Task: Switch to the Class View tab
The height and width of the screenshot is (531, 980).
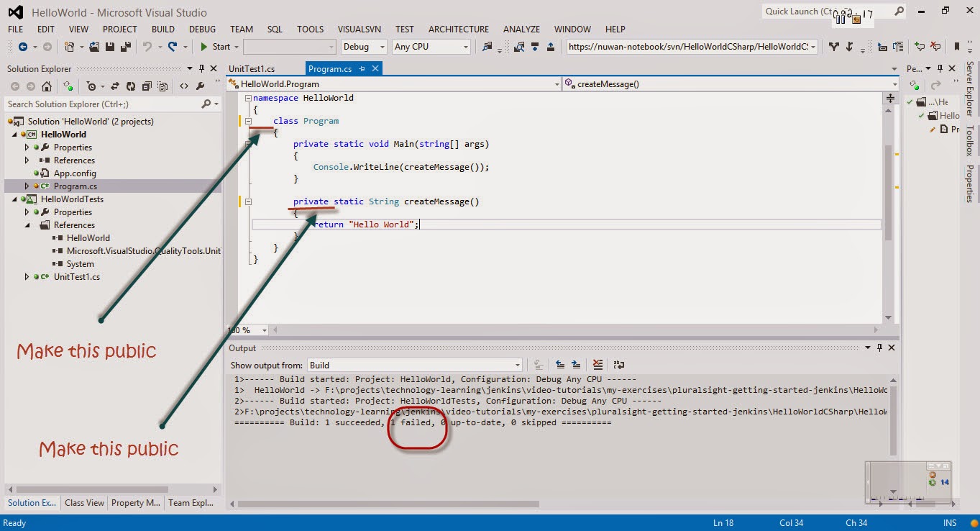Action: coord(84,503)
